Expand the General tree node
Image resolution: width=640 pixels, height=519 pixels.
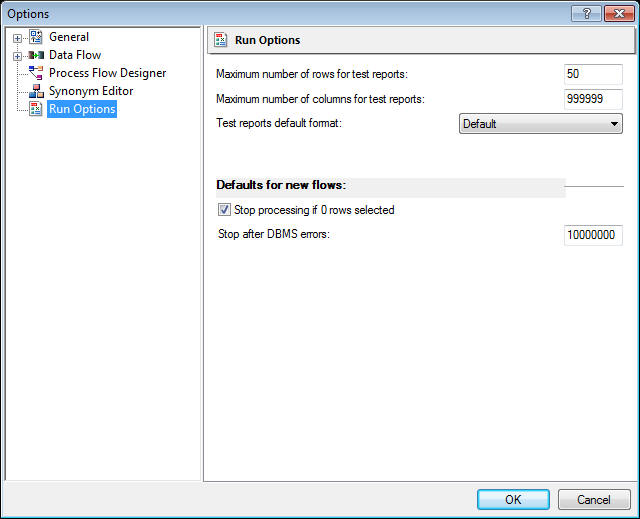tap(17, 38)
